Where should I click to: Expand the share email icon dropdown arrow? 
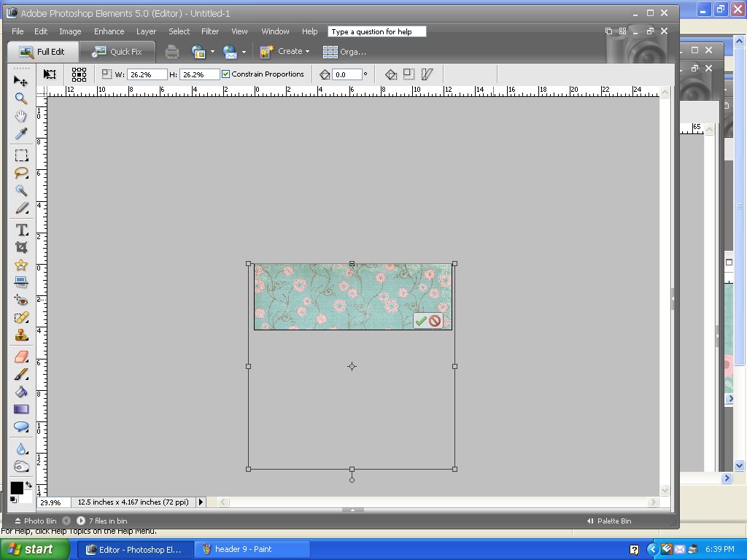pos(244,52)
